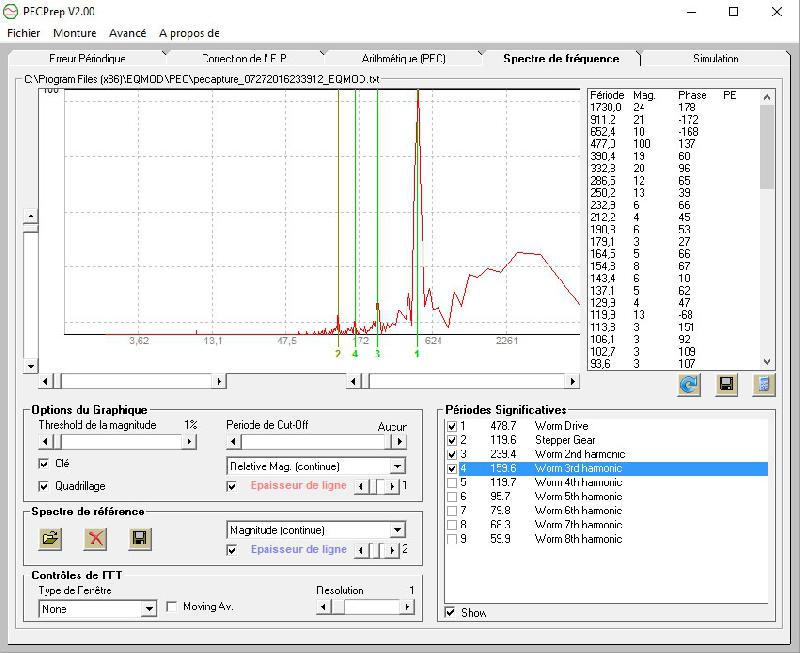
Task: Open the Fichier menu
Action: tap(23, 33)
